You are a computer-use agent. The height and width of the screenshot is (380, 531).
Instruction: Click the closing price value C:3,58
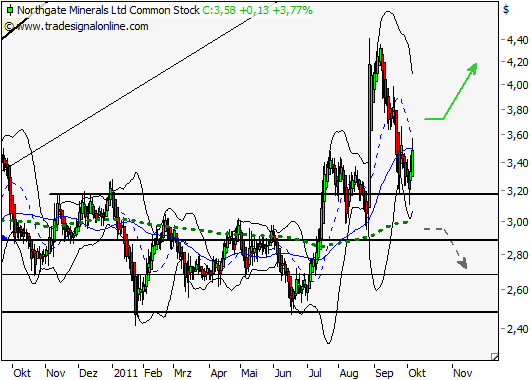click(219, 10)
